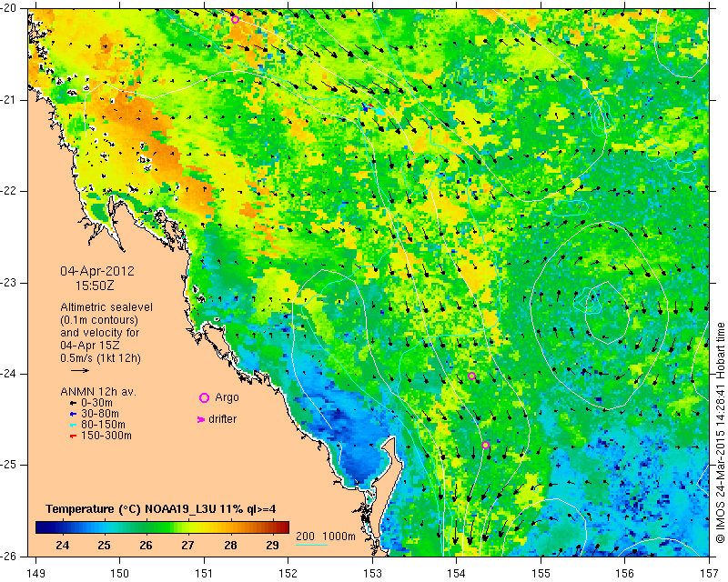Click the black 0-30m arrow legend symbol
Viewport: 728px width, 582px height.
[73, 403]
